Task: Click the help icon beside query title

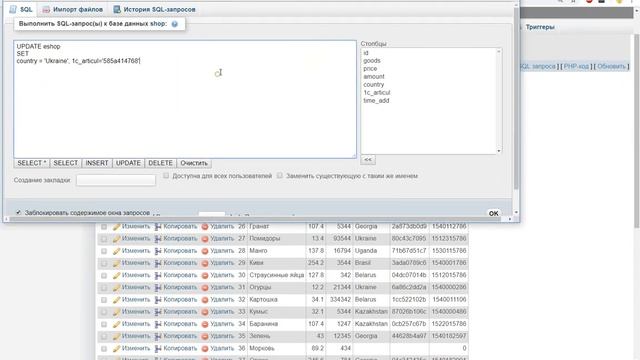Action: click(x=175, y=24)
